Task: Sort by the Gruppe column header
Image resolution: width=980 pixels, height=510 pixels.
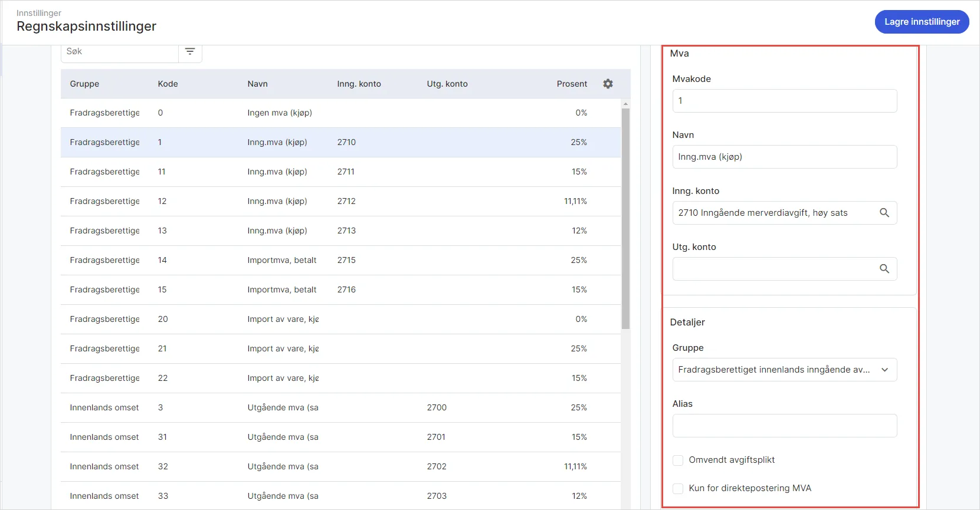Action: point(84,84)
